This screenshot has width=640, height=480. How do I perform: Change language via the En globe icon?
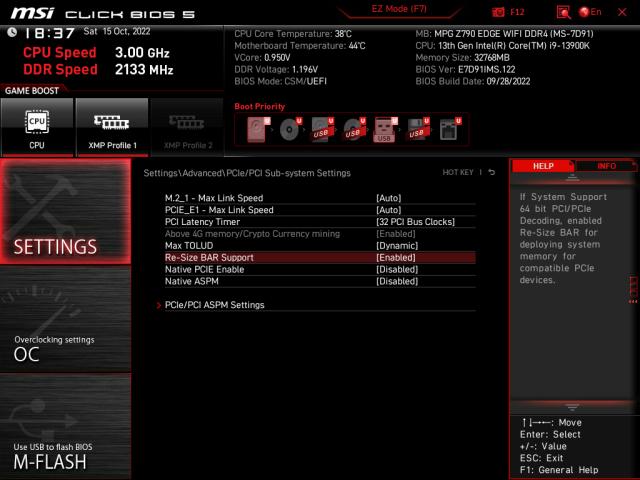pos(590,12)
